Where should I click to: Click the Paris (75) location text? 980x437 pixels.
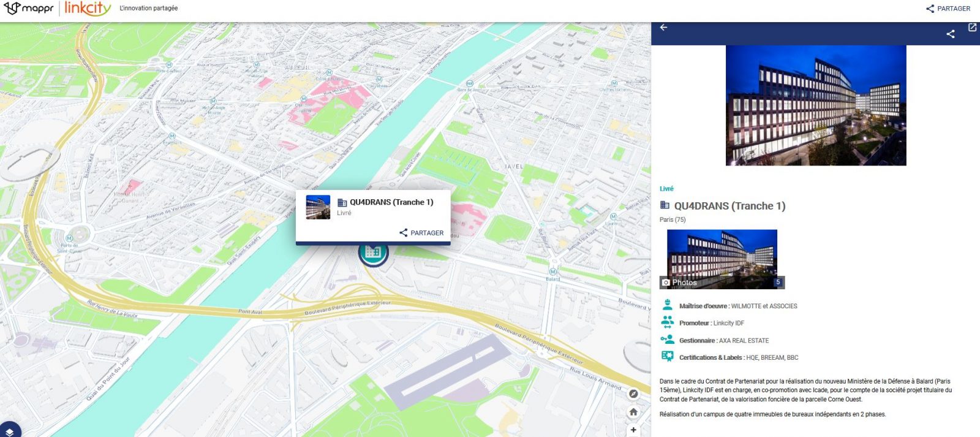pos(673,219)
